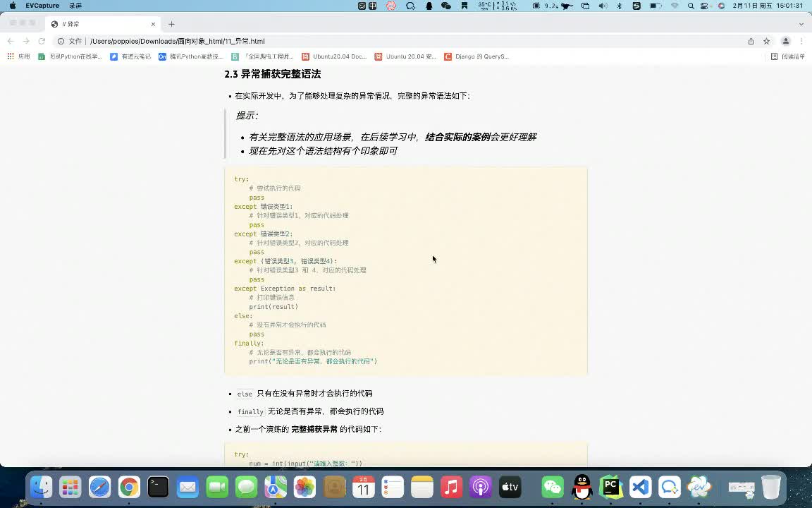
Task: Open Reminders from the Dock
Action: click(393, 488)
